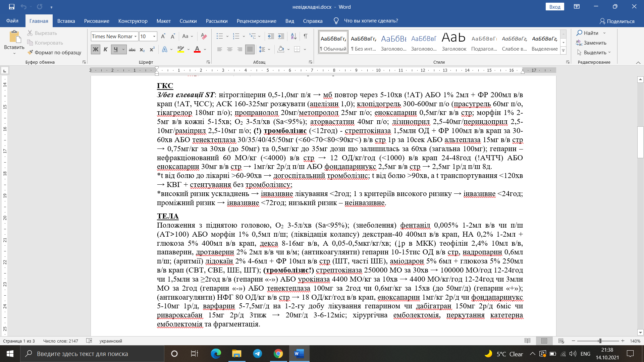Apply subscript formatting
644x362 pixels.
click(142, 50)
